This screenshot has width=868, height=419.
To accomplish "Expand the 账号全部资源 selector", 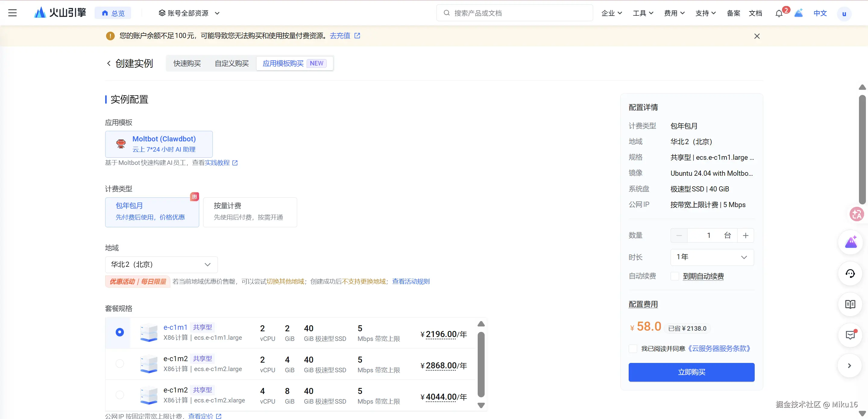I will 189,13.
